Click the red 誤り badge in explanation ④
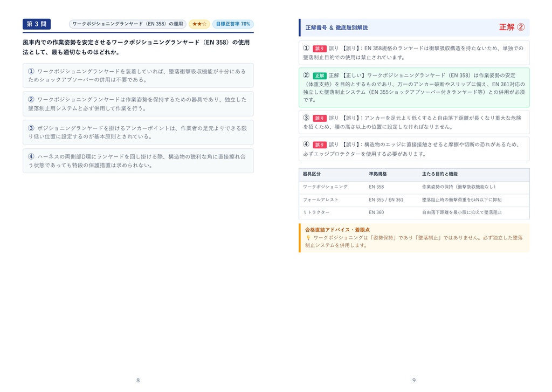The image size is (552, 392). 319,145
